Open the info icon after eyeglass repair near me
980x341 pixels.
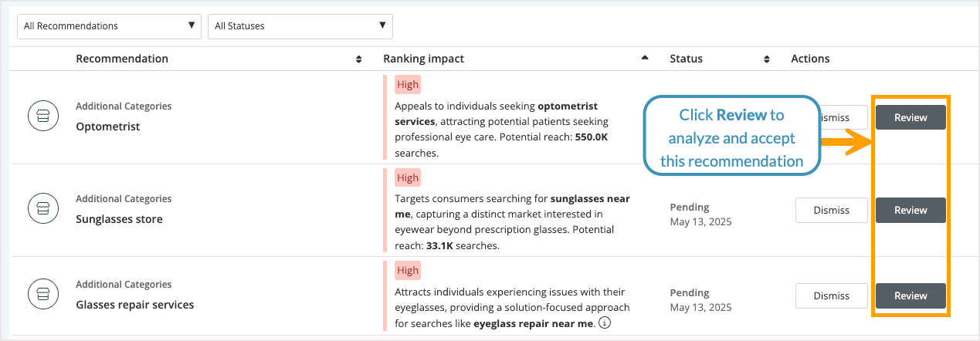tap(605, 323)
